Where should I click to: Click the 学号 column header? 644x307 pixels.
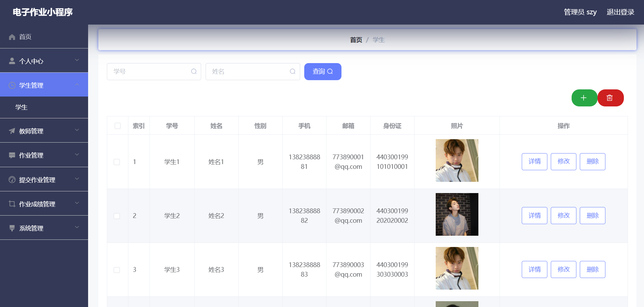[172, 126]
